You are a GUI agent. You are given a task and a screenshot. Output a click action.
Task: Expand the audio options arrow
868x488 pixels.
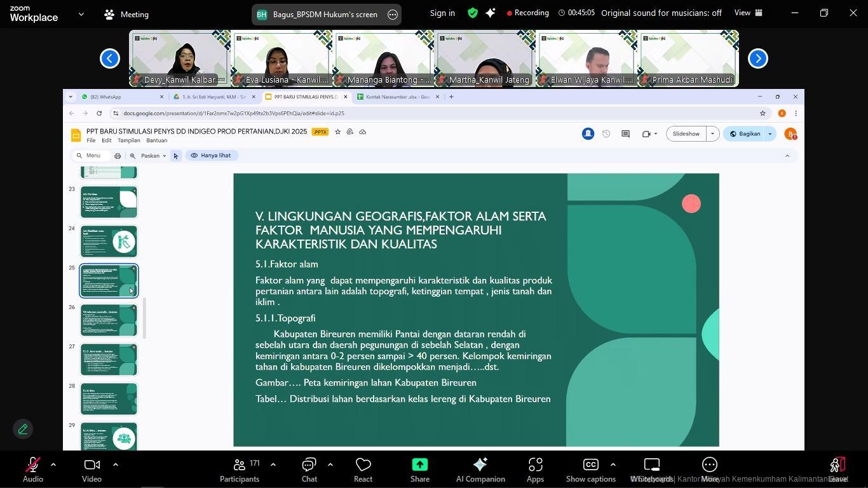[x=53, y=464]
